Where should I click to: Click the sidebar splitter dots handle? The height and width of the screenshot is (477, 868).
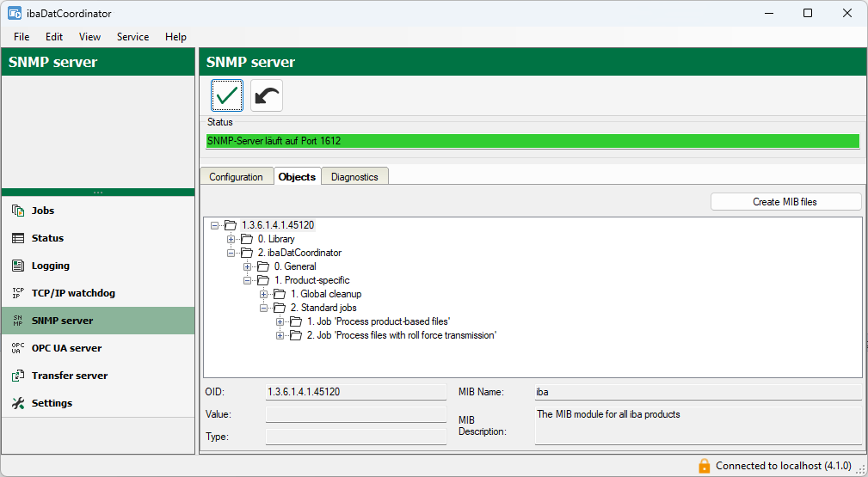click(x=98, y=193)
